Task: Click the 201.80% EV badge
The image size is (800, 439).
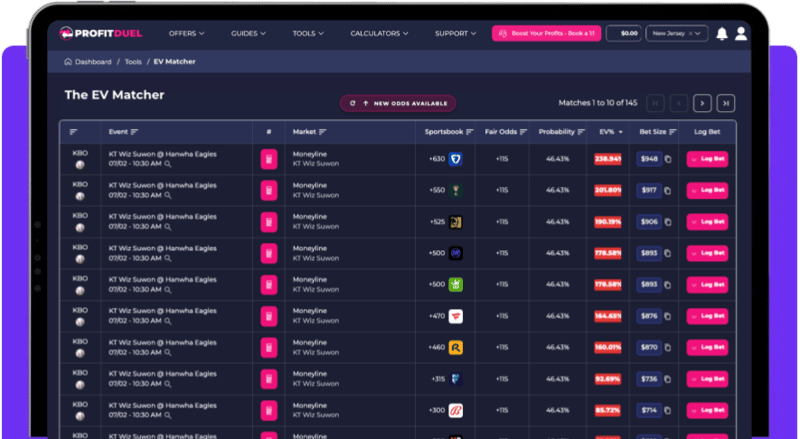Action: point(608,190)
